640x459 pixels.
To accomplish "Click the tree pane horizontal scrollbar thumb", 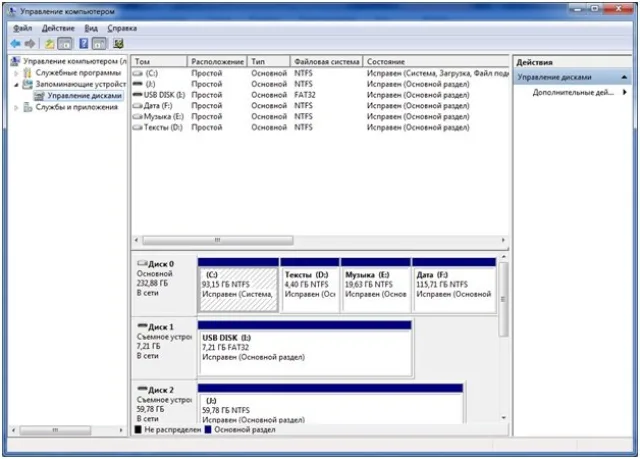I will tap(55, 430).
